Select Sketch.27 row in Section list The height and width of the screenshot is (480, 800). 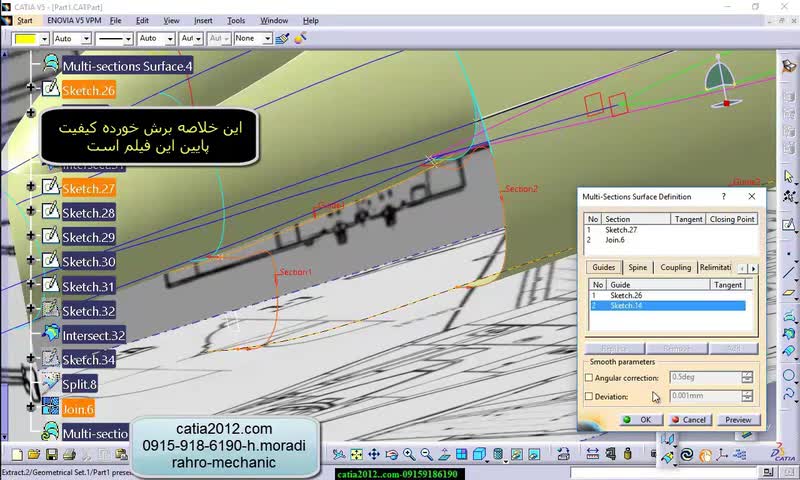[670, 230]
